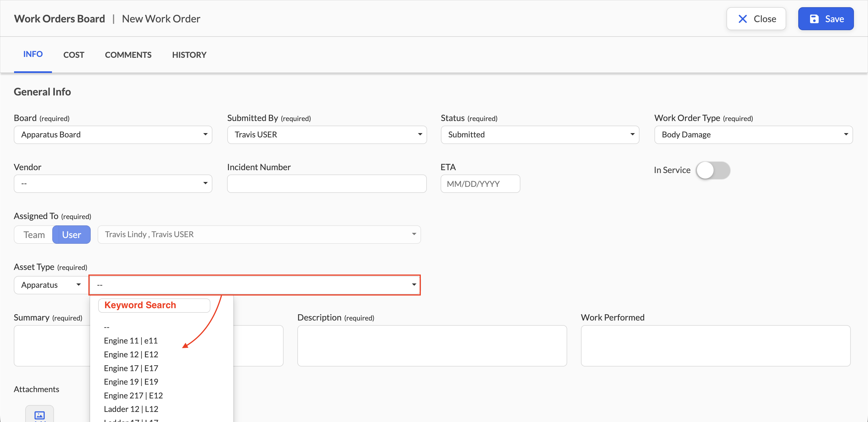This screenshot has height=422, width=868.
Task: Select the Team assignment option
Action: (34, 235)
